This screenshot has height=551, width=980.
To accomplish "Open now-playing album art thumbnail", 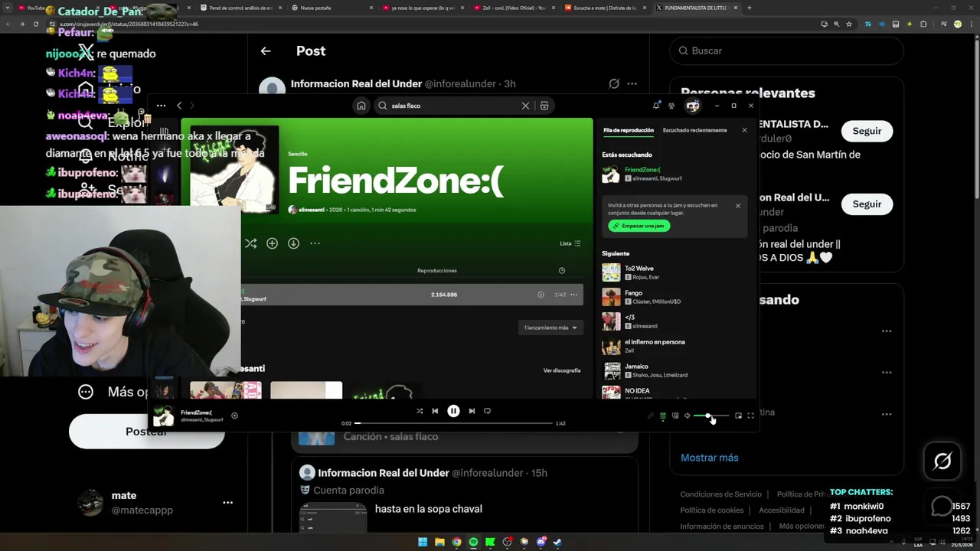I will (163, 416).
